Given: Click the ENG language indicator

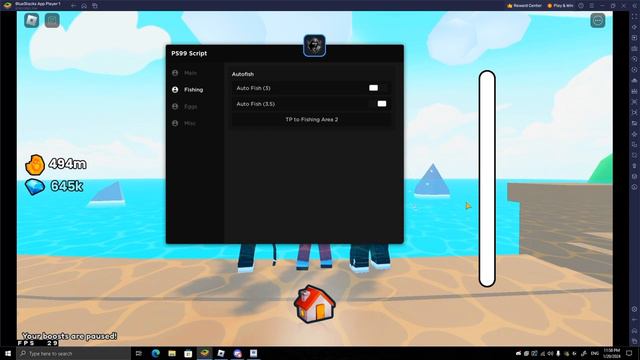Looking at the screenshot, I should click(x=595, y=353).
